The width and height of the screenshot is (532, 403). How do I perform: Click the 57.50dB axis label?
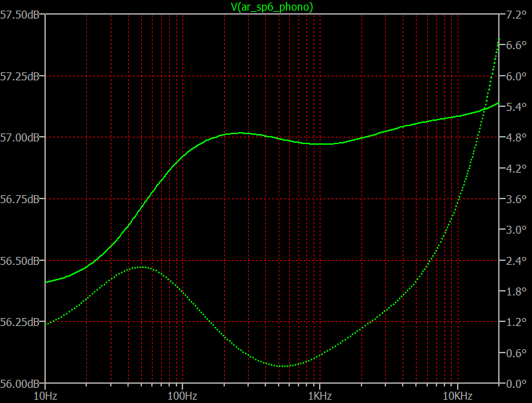coord(20,15)
